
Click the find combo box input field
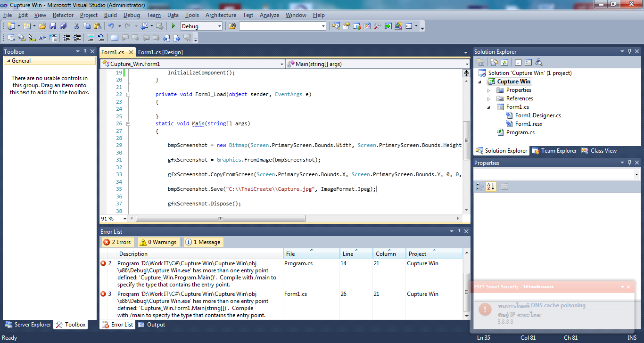point(279,26)
